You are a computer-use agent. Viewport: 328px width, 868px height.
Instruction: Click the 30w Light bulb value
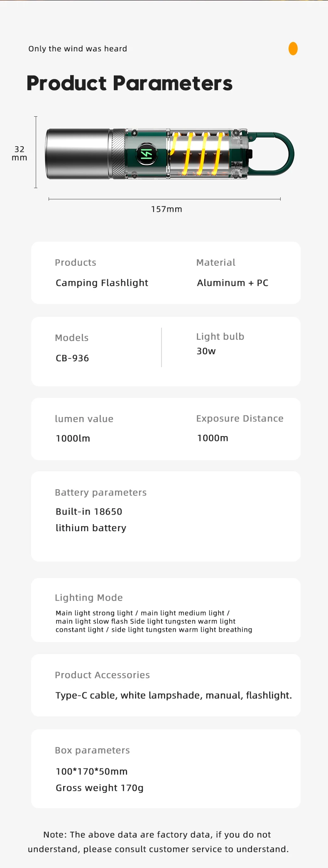[206, 351]
